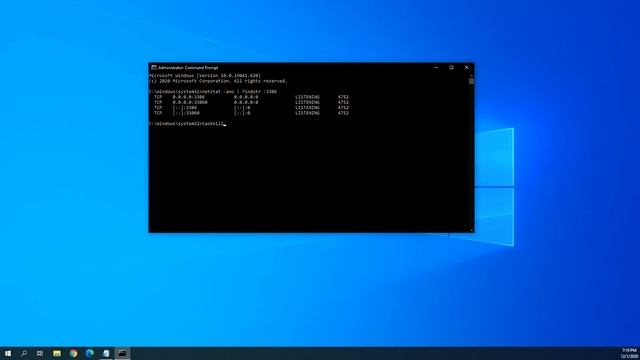Open the notepad-like app on taskbar
Viewport: 640px width, 360px height.
[x=106, y=353]
